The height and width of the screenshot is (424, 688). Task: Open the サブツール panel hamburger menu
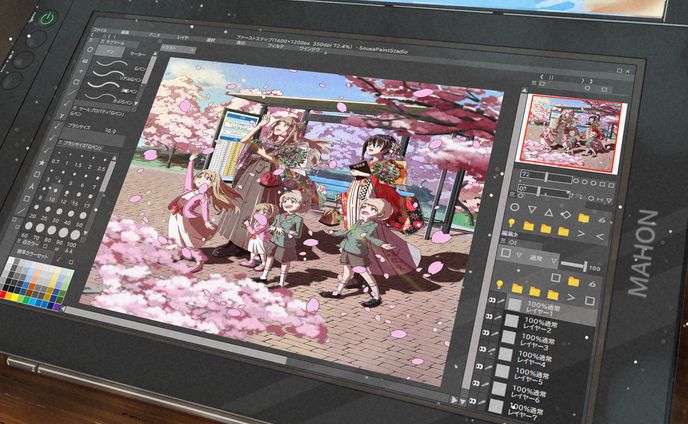(103, 41)
